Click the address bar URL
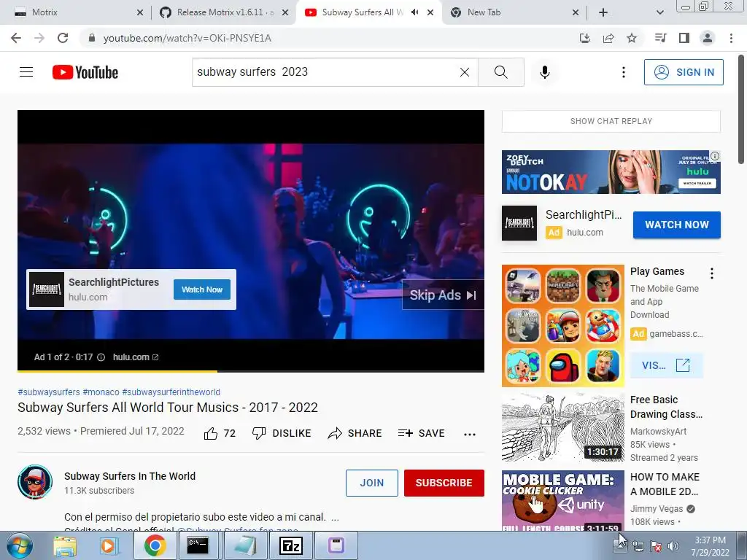 coord(187,38)
